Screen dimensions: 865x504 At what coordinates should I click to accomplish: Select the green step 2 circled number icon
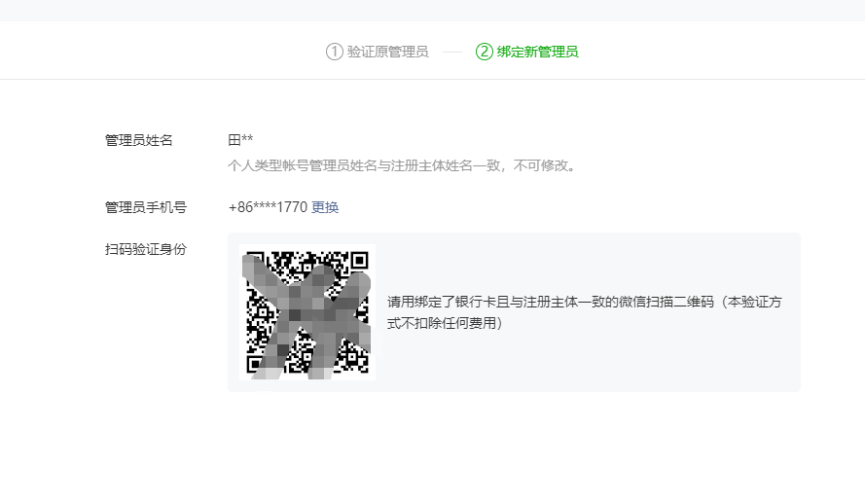pyautogui.click(x=484, y=52)
